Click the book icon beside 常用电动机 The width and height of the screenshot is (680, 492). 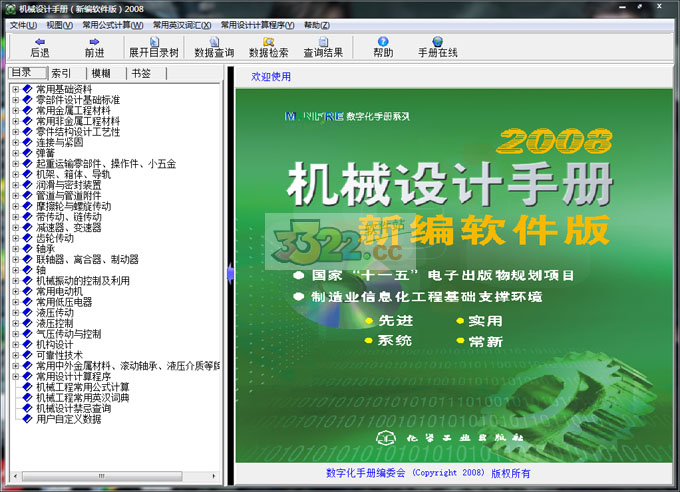pos(27,291)
